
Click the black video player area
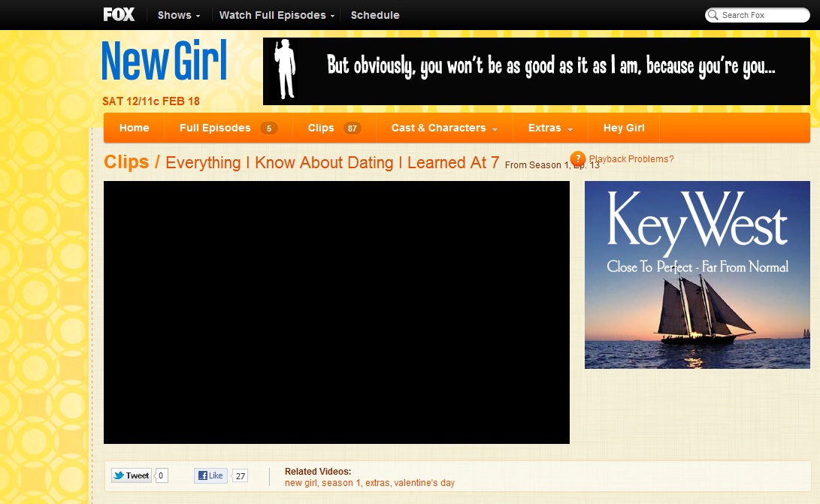336,312
